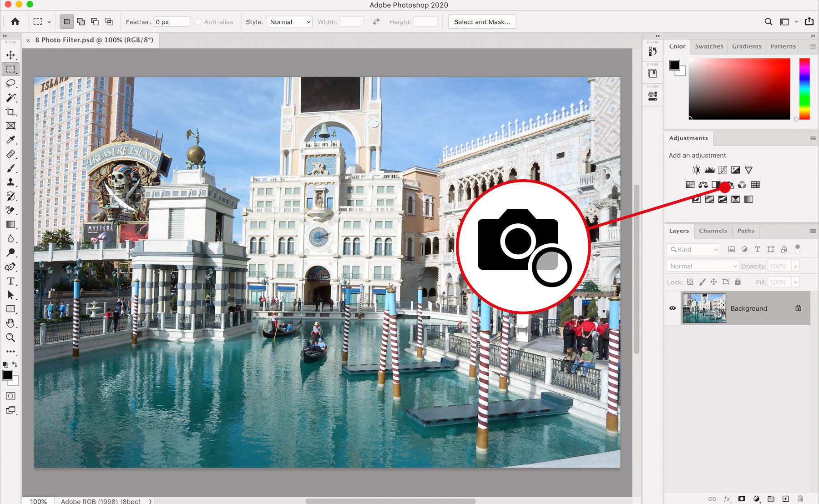Toggle Lock transparent pixels

(690, 282)
